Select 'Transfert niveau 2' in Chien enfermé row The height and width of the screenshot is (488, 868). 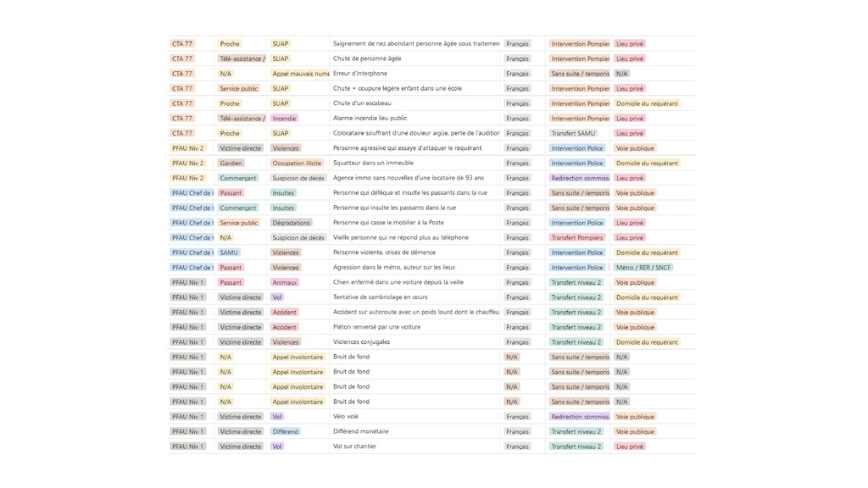pos(576,283)
